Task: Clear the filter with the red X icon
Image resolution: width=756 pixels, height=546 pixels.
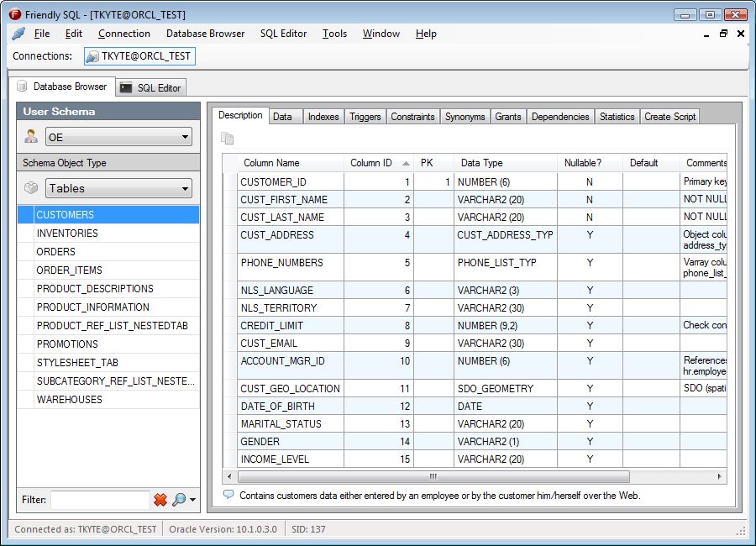Action: coord(158,499)
